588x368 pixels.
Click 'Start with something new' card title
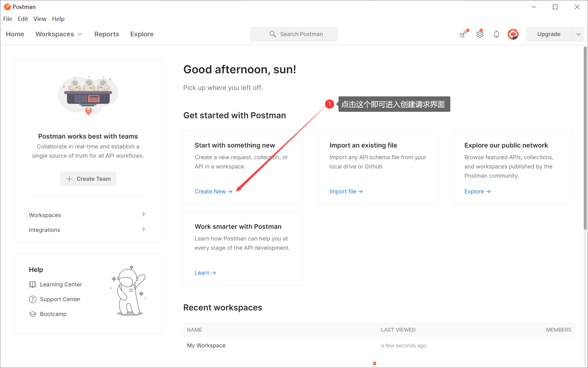click(x=235, y=145)
